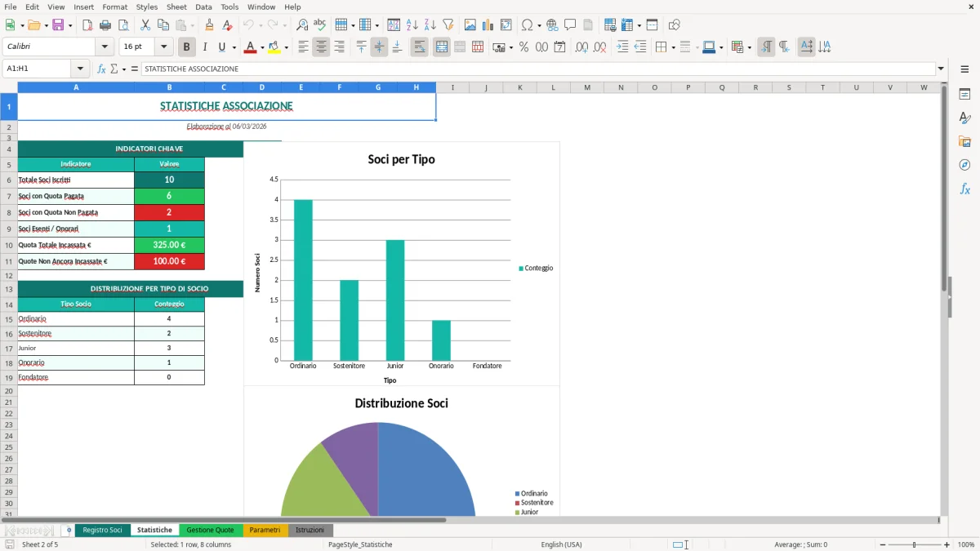This screenshot has height=551, width=980.
Task: Toggle Align Right
Action: coord(339,47)
